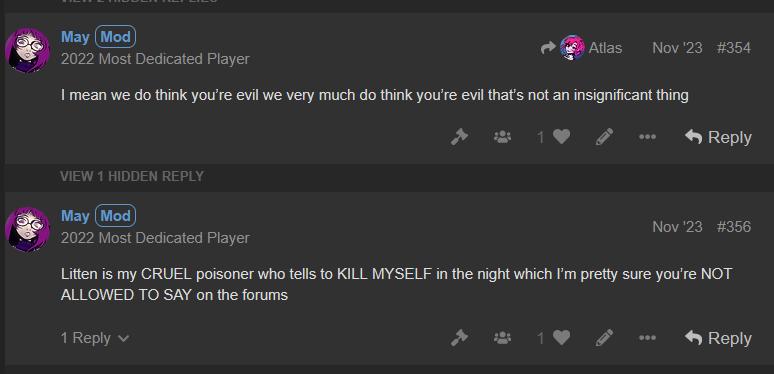Reply to post #354
The image size is (774, 374).
click(718, 137)
